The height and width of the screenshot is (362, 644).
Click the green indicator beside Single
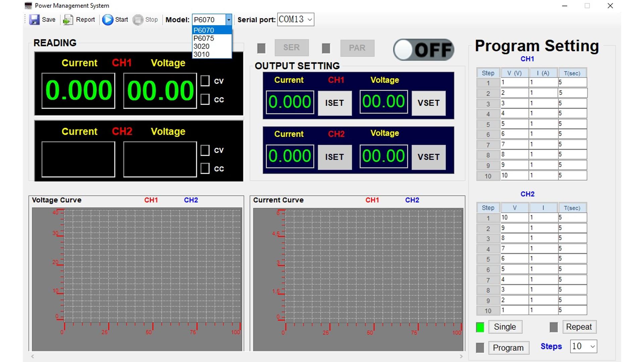(480, 327)
